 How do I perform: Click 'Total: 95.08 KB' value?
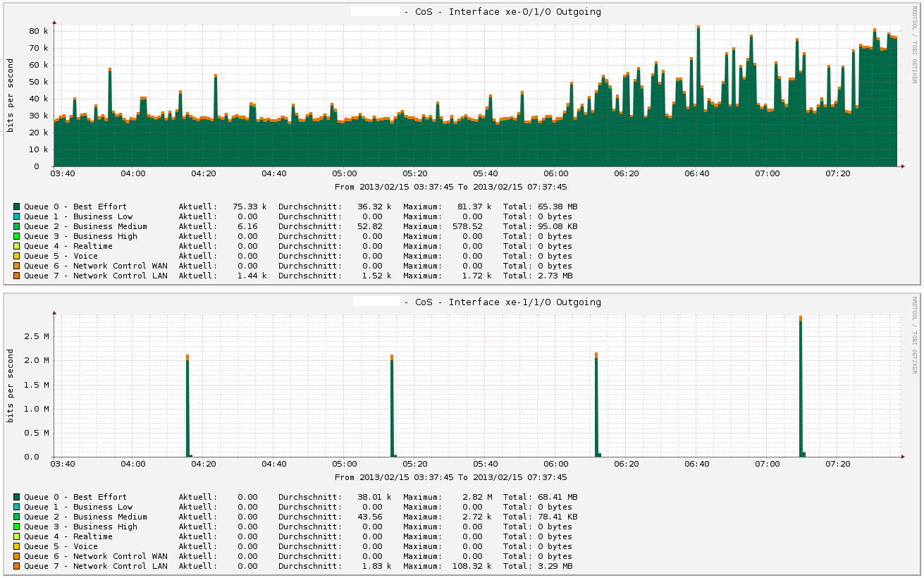click(x=540, y=226)
